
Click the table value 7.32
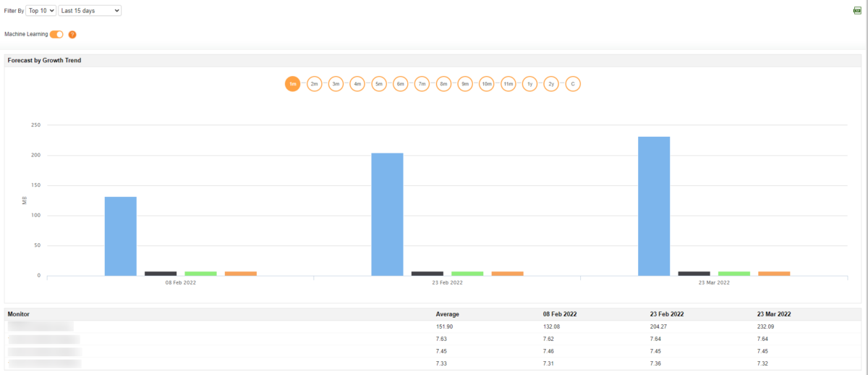pos(762,363)
